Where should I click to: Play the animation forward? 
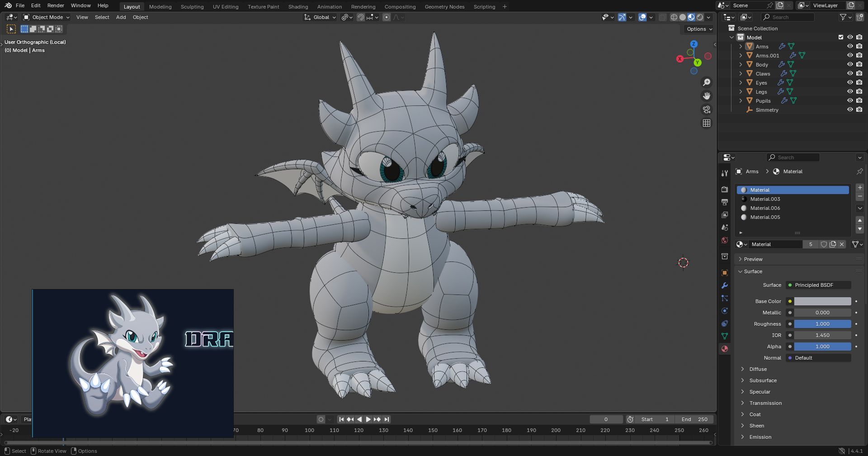point(368,419)
